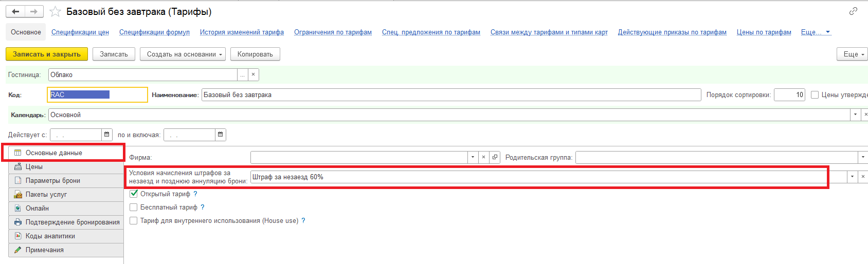Open the Цены section
Screen dimensions: 868x264
[66, 166]
